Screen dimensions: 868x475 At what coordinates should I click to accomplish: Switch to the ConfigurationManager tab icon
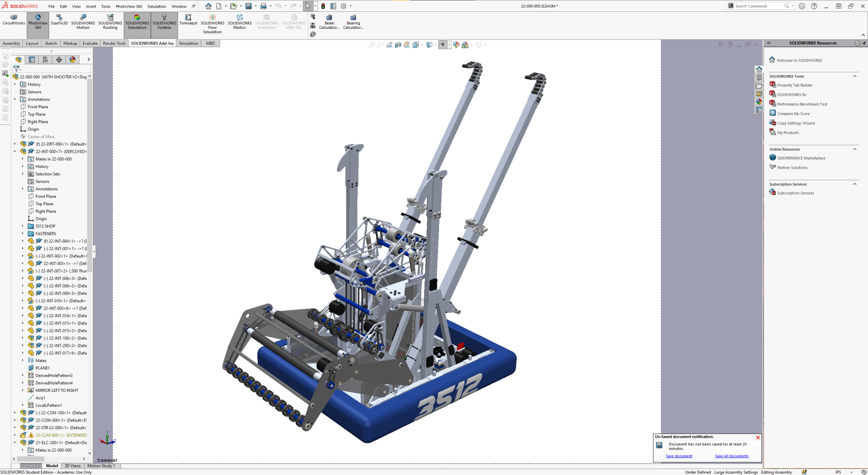point(45,59)
